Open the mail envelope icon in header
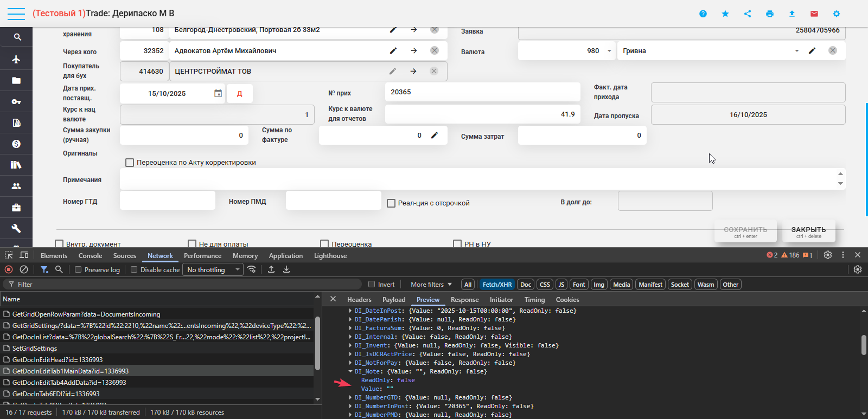 (x=814, y=14)
